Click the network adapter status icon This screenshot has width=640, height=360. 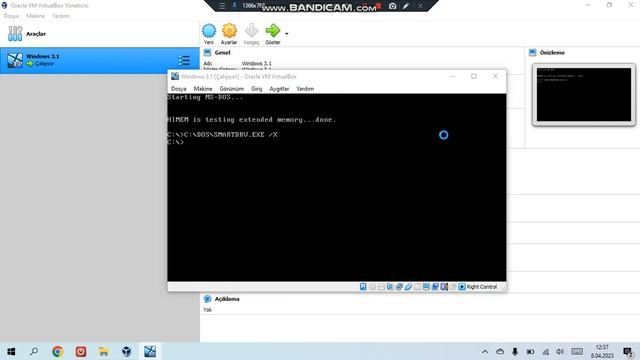pyautogui.click(x=399, y=287)
